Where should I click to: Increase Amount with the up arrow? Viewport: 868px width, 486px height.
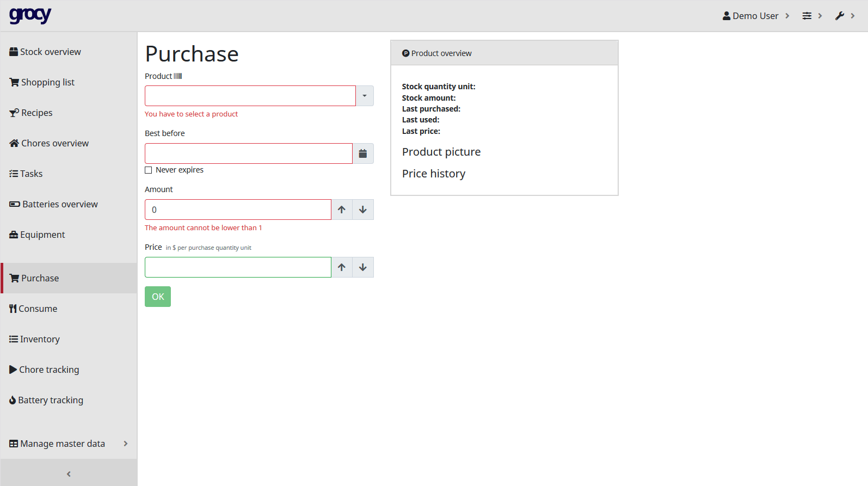coord(342,210)
